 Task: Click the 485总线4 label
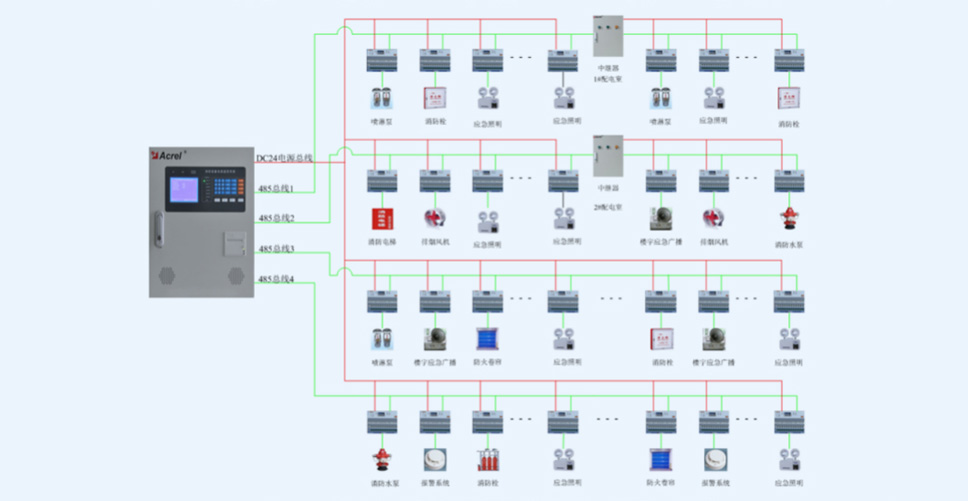point(276,279)
